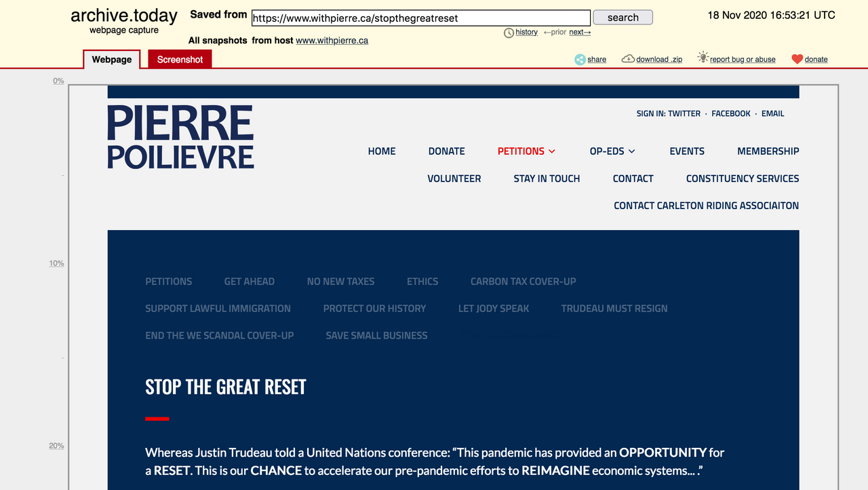Expand the Petitions menu chevron
868x490 pixels.
click(x=552, y=151)
